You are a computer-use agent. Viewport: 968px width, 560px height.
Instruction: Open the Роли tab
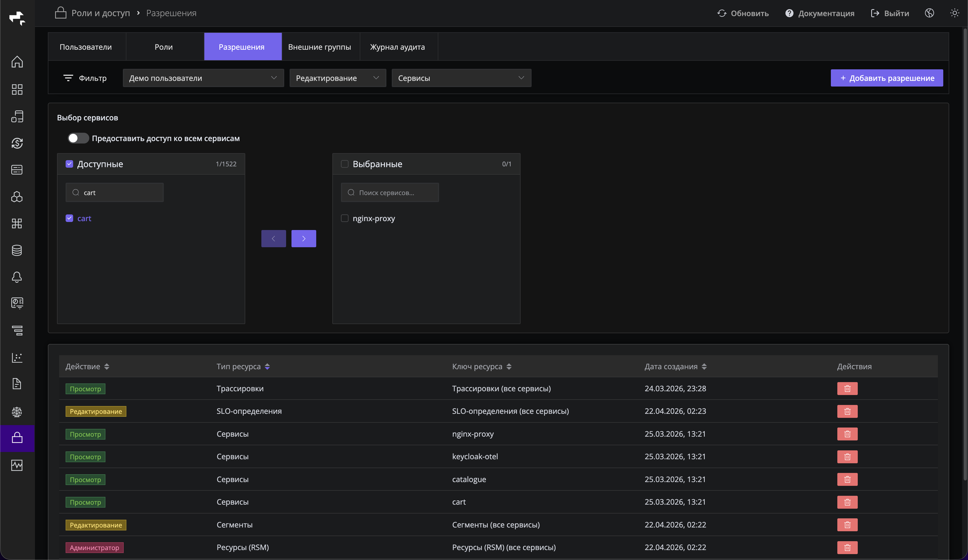[x=164, y=47]
